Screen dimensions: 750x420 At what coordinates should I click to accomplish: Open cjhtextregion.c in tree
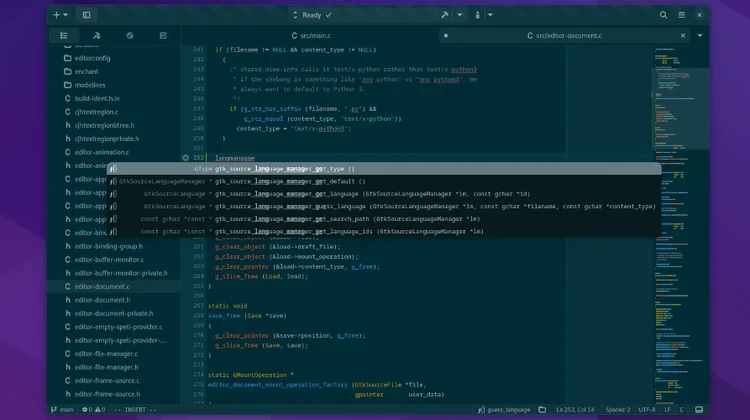tap(96, 111)
